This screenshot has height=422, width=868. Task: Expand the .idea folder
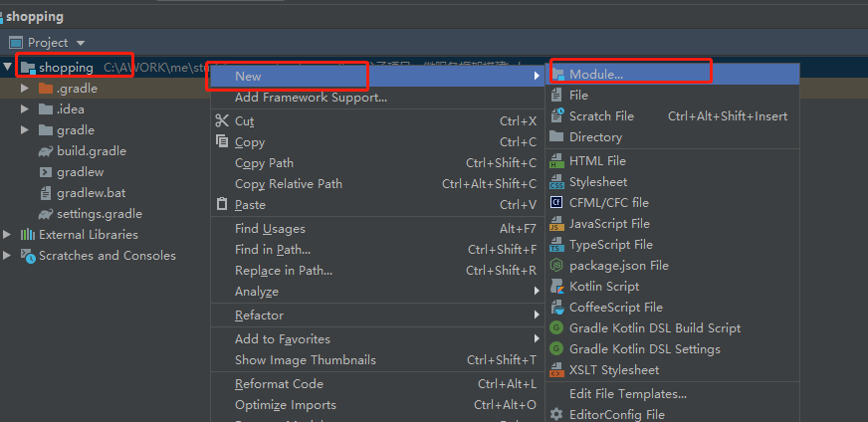click(x=24, y=109)
